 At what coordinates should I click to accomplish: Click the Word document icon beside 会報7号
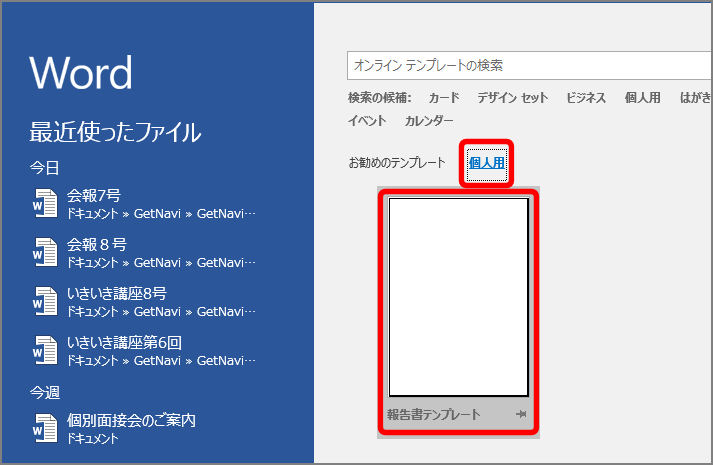point(45,203)
